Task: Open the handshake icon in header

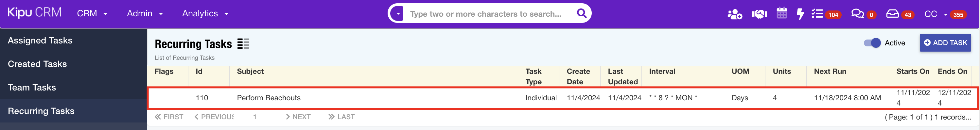Action: (759, 14)
